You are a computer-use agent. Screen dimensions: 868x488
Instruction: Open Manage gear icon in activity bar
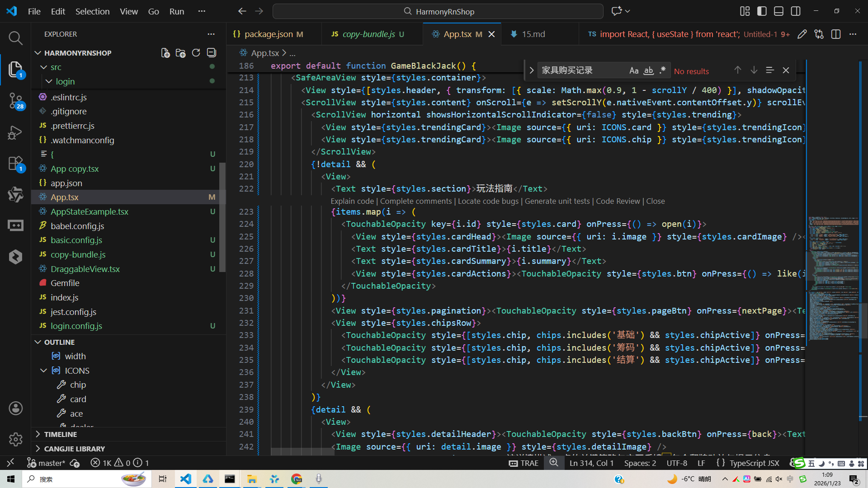tap(15, 439)
